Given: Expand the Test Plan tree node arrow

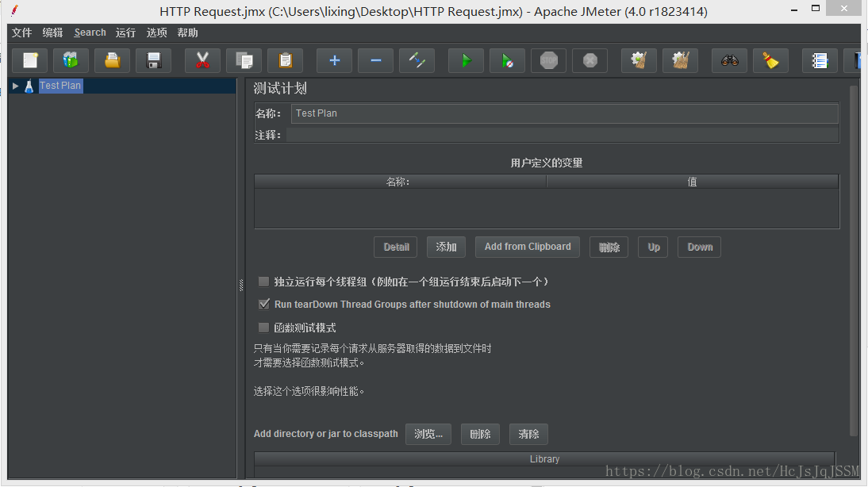Looking at the screenshot, I should point(16,86).
